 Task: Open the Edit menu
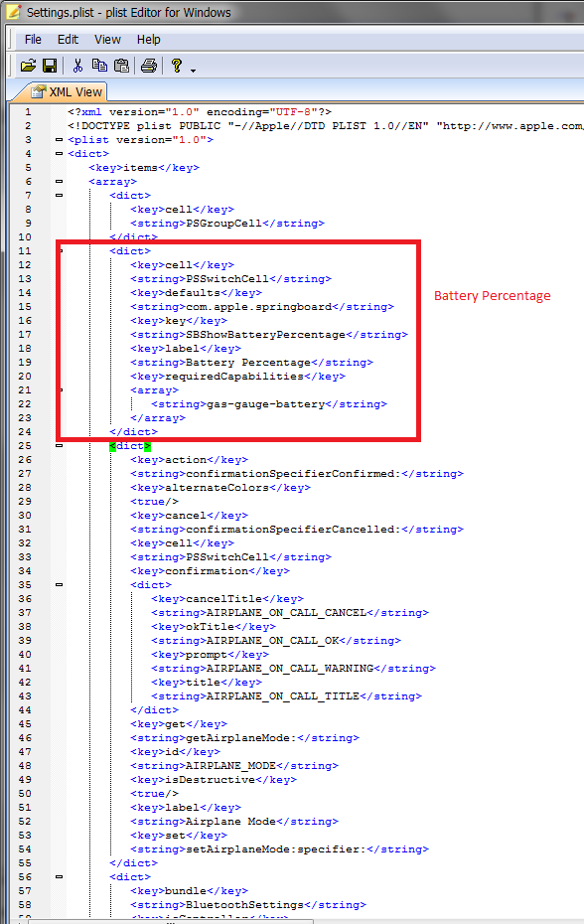pos(68,40)
